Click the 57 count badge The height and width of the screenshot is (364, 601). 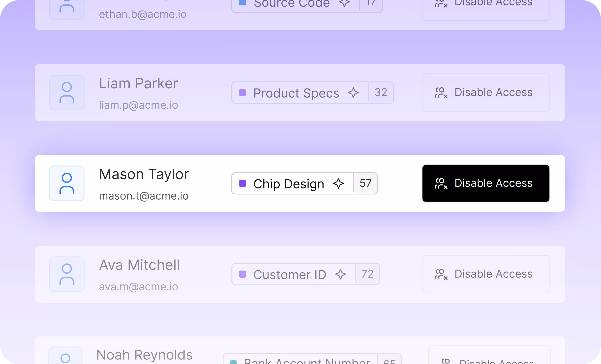pos(365,183)
